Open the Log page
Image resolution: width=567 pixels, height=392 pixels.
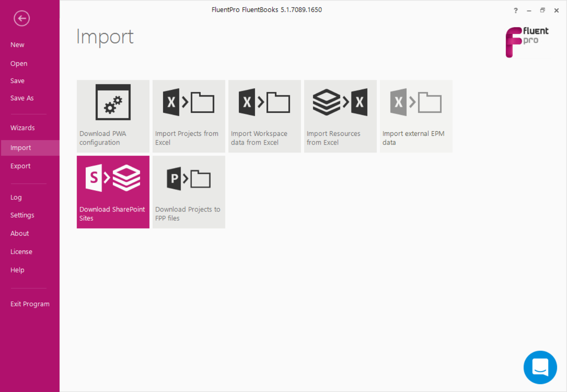coord(16,197)
